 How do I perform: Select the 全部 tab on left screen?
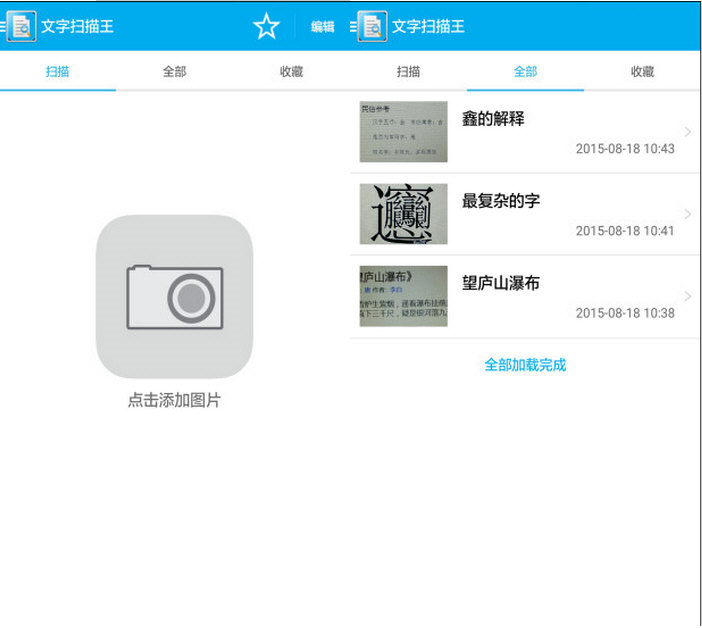coord(175,72)
